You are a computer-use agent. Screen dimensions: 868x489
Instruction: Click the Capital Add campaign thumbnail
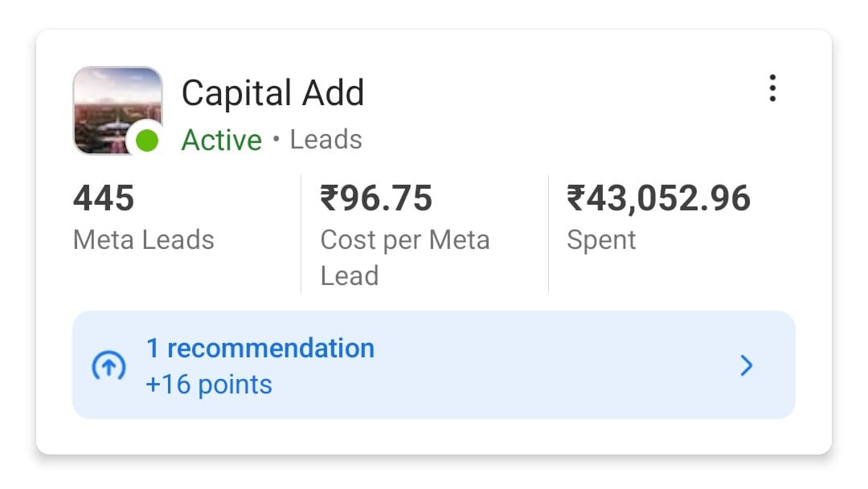pyautogui.click(x=118, y=110)
